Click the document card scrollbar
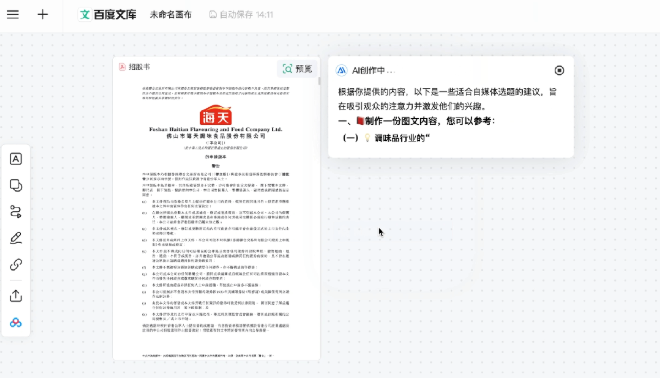The width and height of the screenshot is (661, 378). [x=319, y=80]
